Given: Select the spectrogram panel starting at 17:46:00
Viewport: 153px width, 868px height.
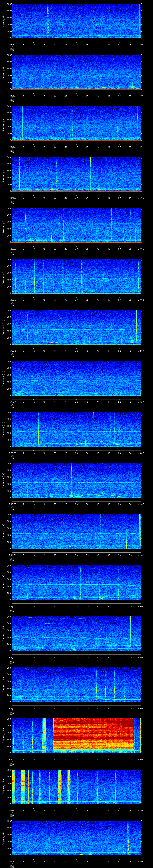Looking at the screenshot, I should (76, 787).
